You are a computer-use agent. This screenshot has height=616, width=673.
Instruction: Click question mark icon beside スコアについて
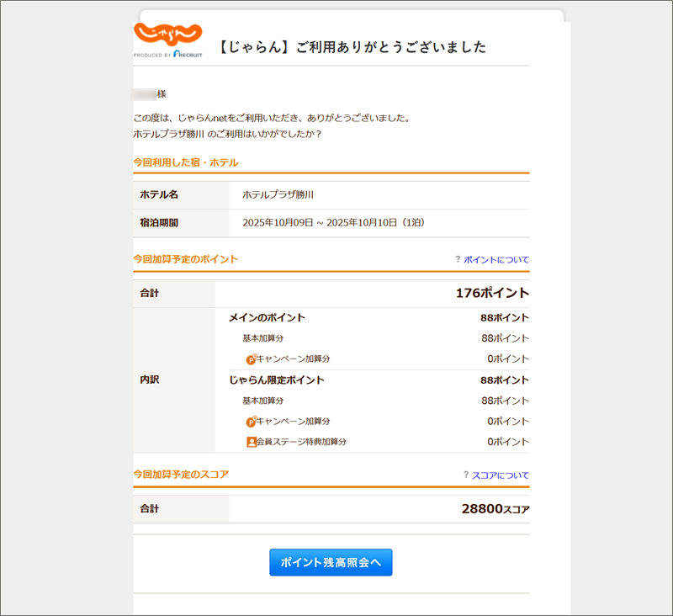point(466,475)
